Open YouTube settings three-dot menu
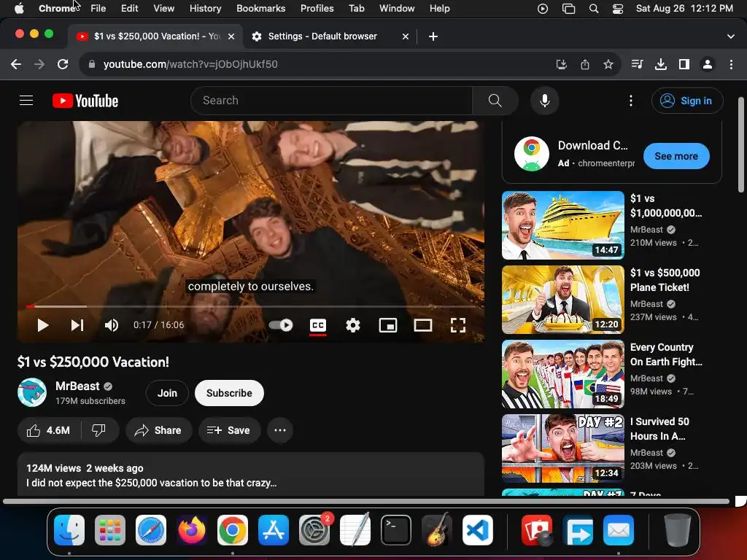 (x=631, y=101)
